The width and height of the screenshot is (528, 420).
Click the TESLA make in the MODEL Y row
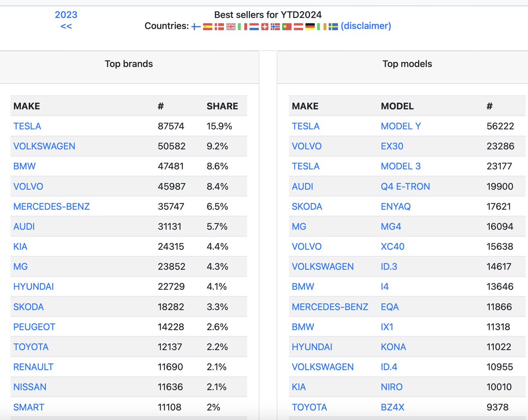click(306, 126)
